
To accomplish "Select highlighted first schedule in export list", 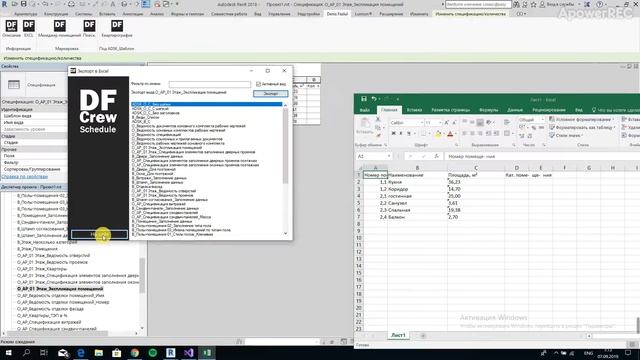I will [x=207, y=104].
